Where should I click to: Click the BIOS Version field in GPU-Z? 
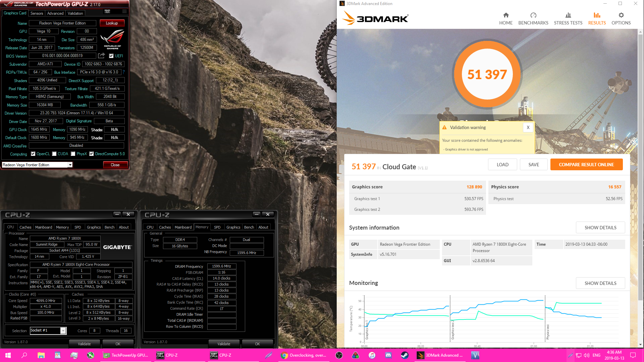point(62,56)
